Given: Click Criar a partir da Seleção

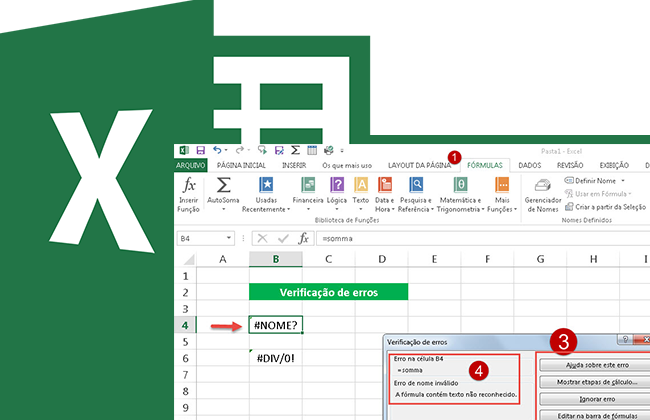Looking at the screenshot, I should click(605, 206).
